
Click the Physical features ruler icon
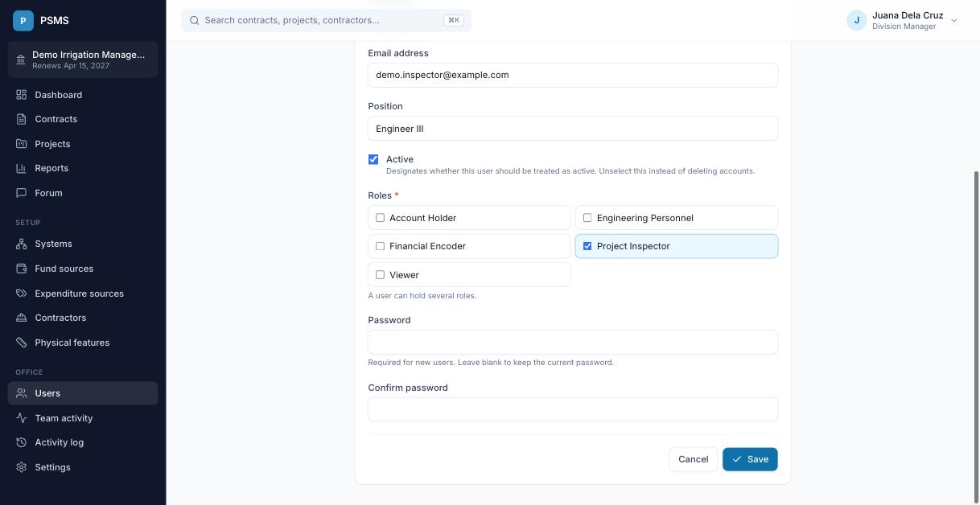(22, 343)
